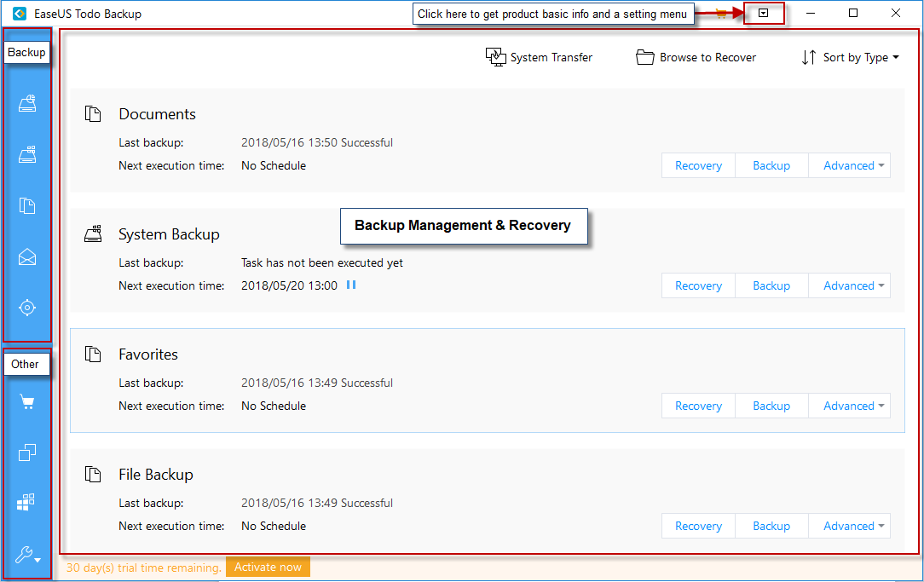This screenshot has width=924, height=582.
Task: Click '30 day(s) trial time remaining' text
Action: (x=143, y=568)
